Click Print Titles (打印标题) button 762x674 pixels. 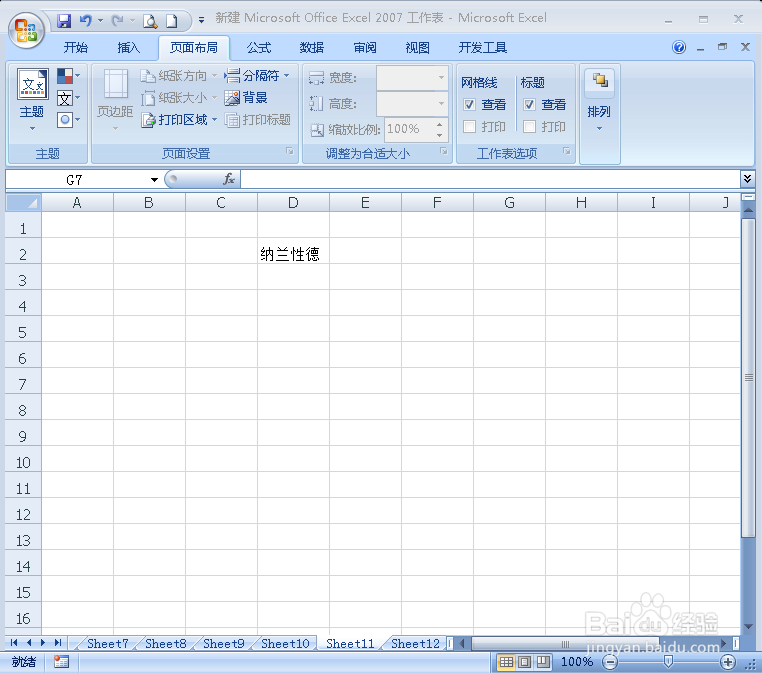pyautogui.click(x=258, y=120)
